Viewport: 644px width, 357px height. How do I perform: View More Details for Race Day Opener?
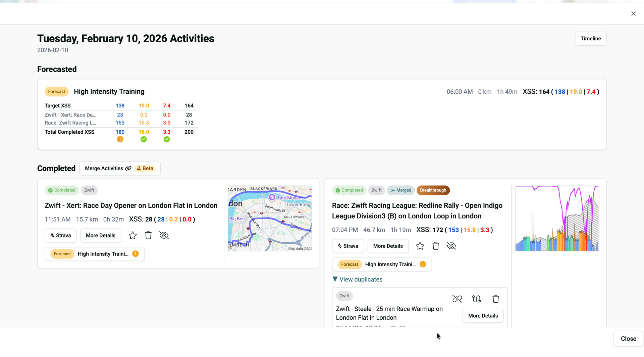[x=101, y=236]
